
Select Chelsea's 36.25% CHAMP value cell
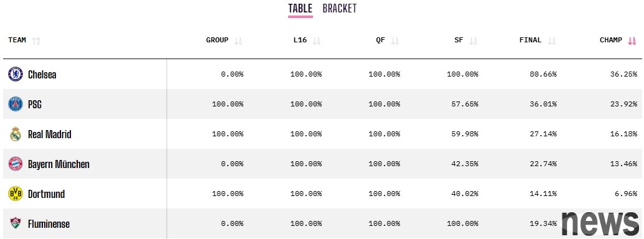pyautogui.click(x=623, y=74)
